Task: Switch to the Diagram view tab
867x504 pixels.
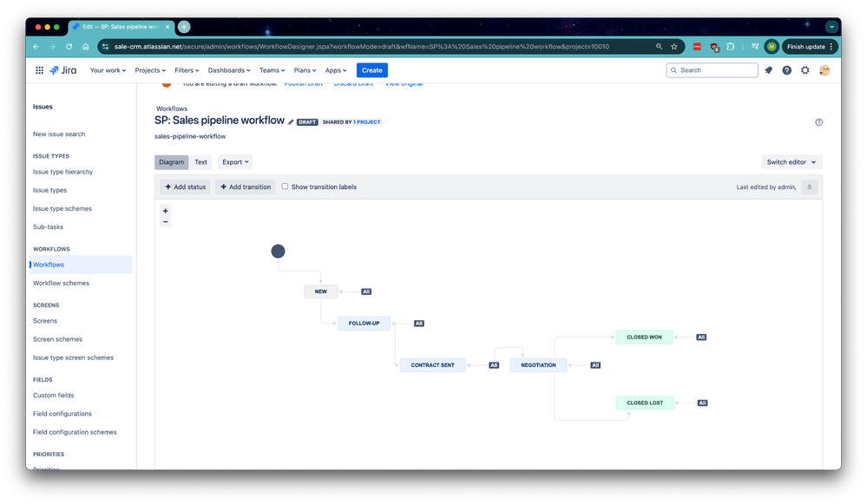Action: 172,162
